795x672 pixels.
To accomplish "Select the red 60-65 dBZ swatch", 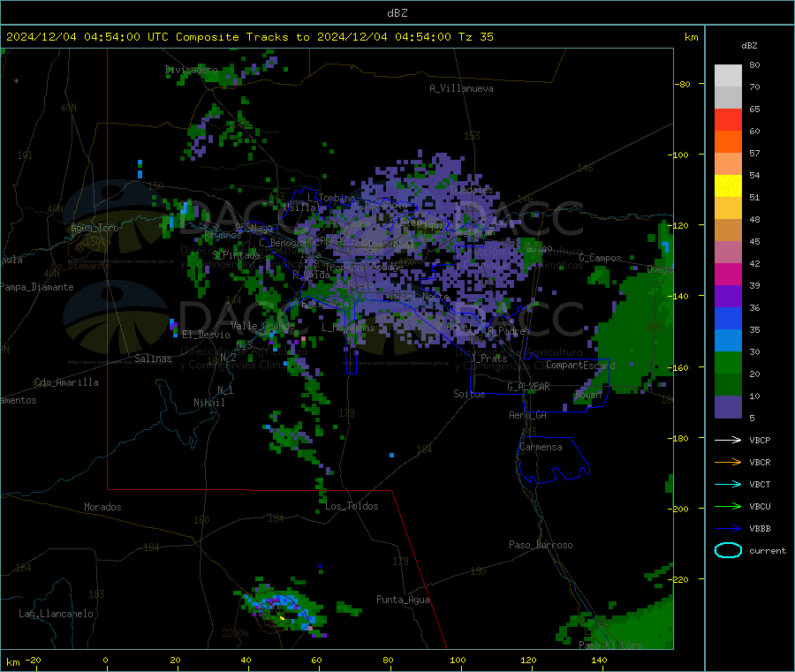I will pos(728,119).
